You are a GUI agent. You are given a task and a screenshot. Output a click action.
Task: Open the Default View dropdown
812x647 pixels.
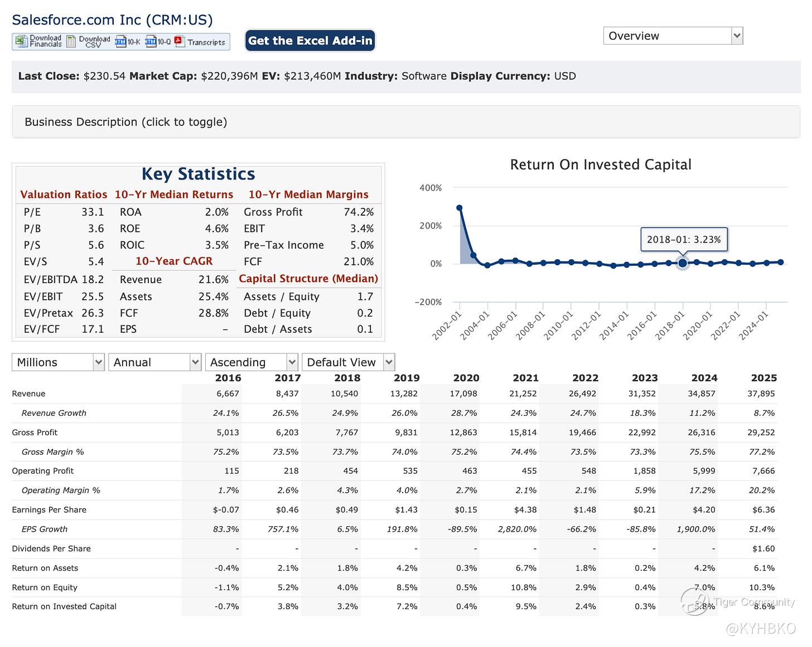pyautogui.click(x=348, y=362)
